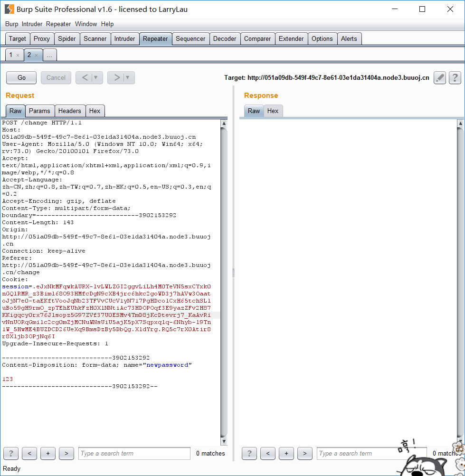Open the response Hex tab
The image size is (465, 476).
(x=273, y=111)
